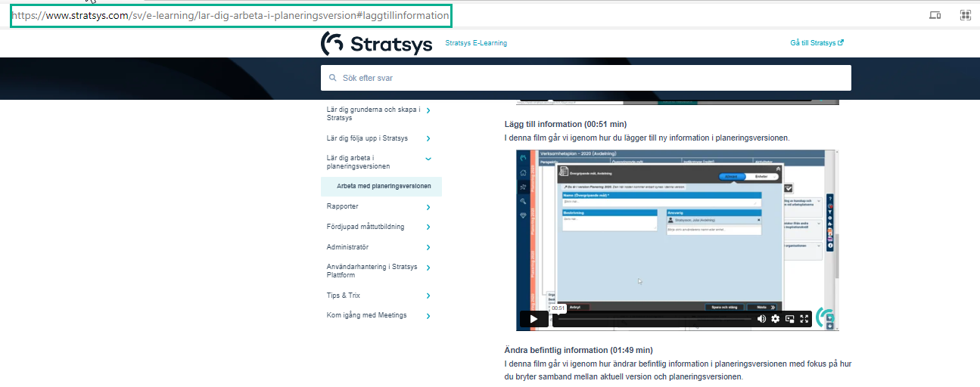This screenshot has height=387, width=980.
Task: Expand the Rapporter menu chevron
Action: click(x=428, y=207)
